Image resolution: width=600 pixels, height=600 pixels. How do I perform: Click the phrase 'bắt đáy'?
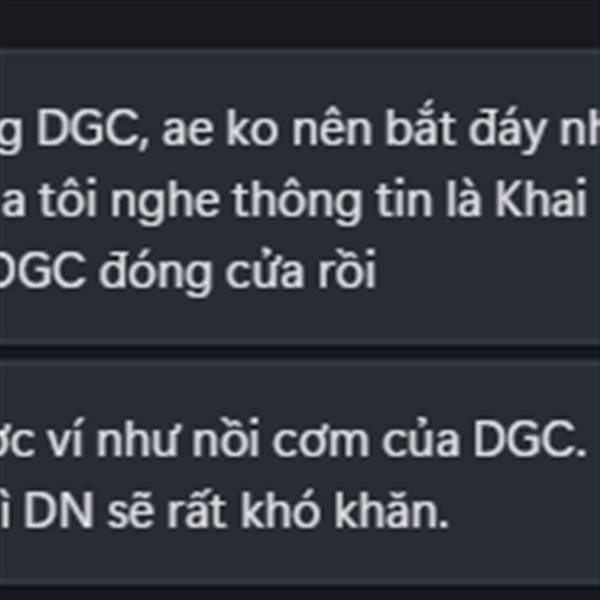coord(466,129)
